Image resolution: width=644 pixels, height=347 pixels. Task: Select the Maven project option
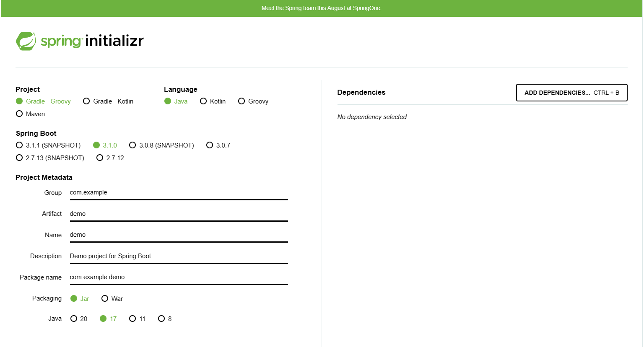pyautogui.click(x=19, y=114)
